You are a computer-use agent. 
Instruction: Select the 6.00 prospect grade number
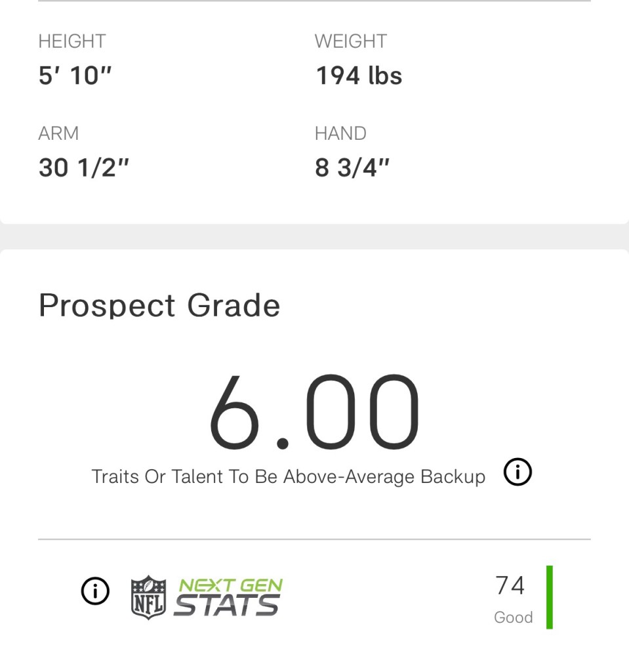[314, 411]
